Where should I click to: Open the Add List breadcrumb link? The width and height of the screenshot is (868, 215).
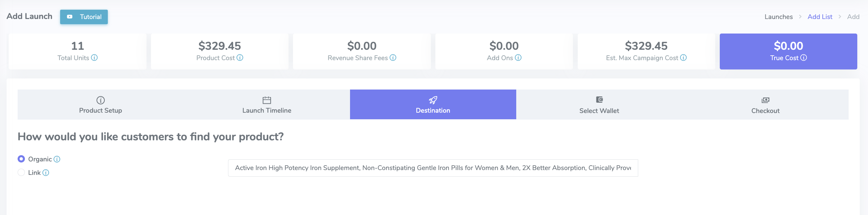820,17
